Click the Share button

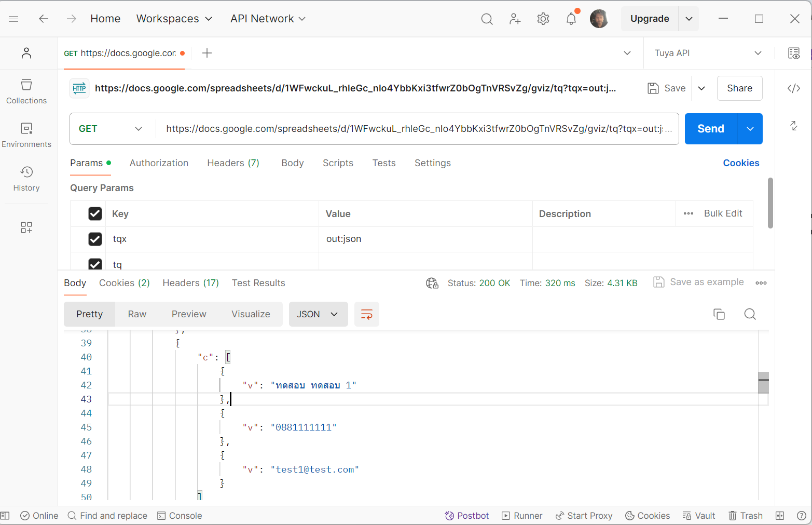click(740, 88)
